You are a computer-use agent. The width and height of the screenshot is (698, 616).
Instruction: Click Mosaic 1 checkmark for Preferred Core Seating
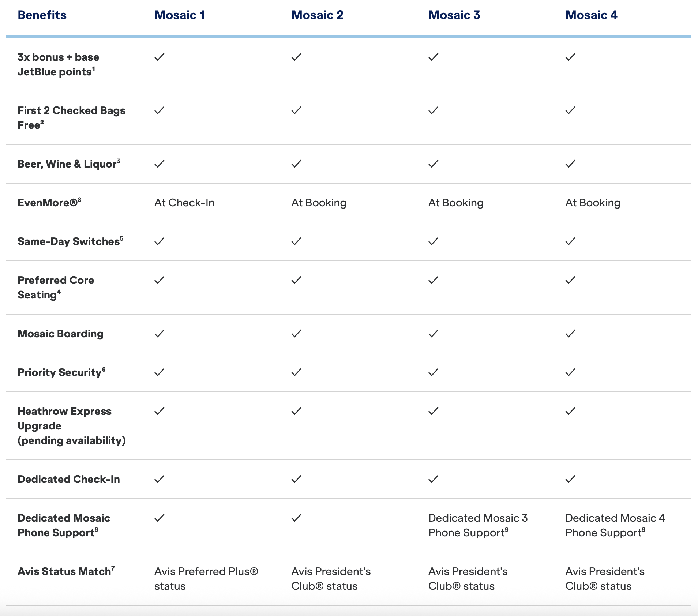160,280
